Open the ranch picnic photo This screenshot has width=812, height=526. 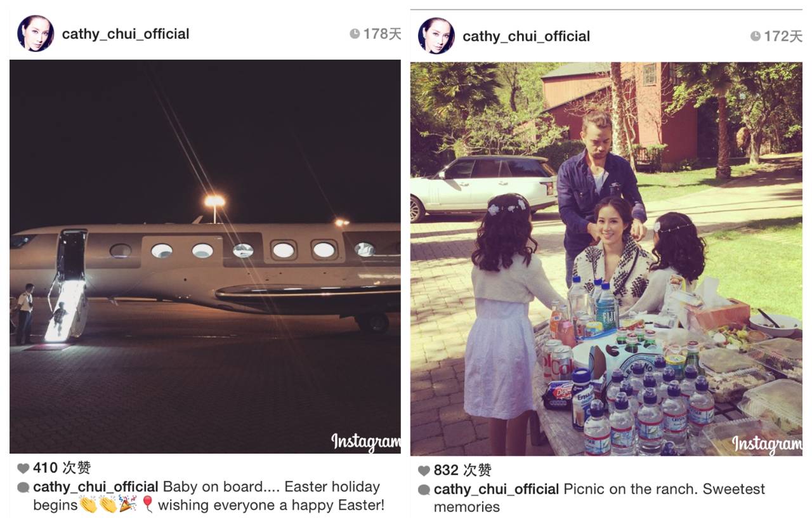pyautogui.click(x=606, y=259)
